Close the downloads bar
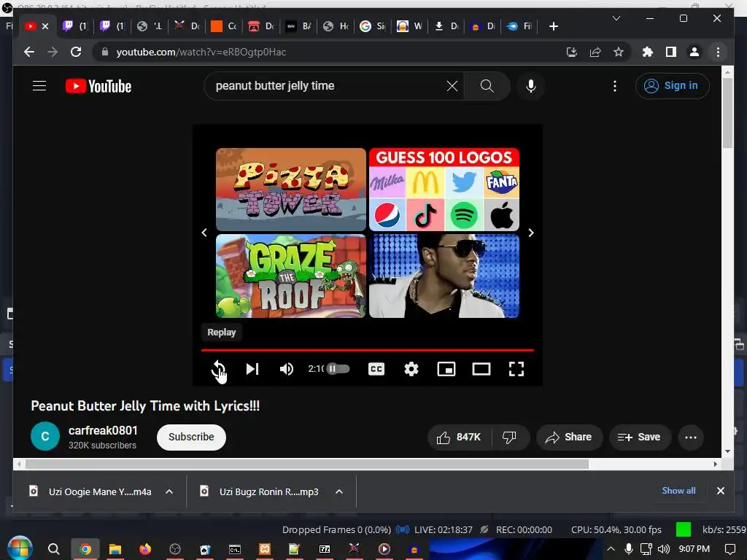 [x=720, y=491]
